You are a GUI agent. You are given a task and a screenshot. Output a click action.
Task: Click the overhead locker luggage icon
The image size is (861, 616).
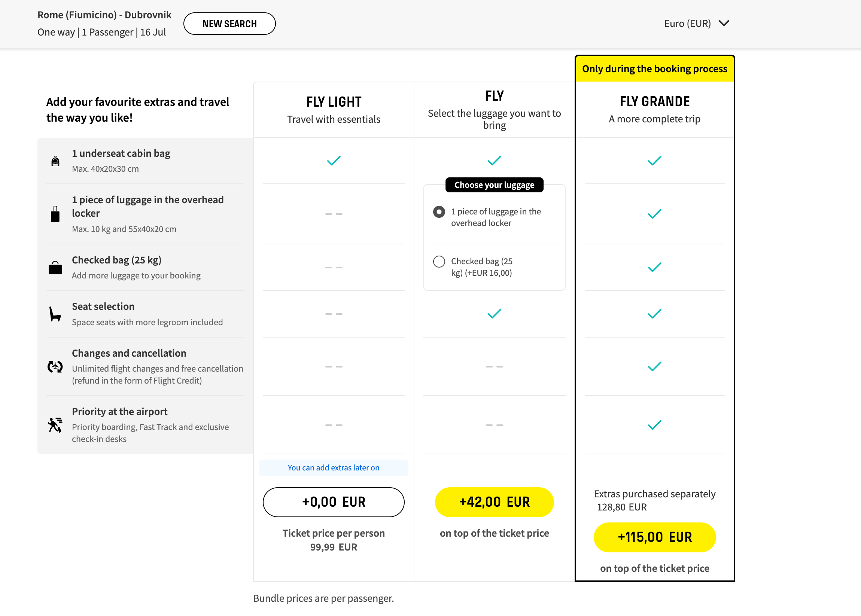tap(55, 213)
